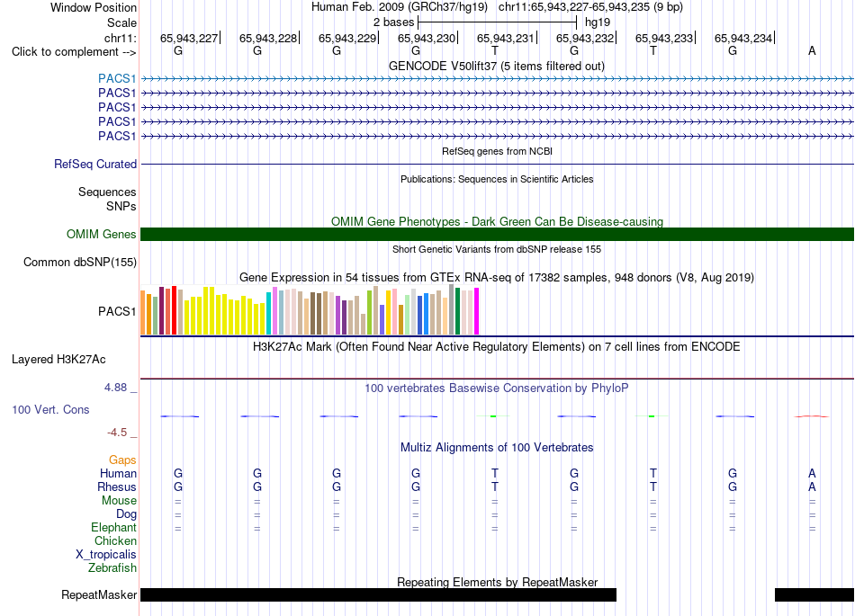
Task: Click the first green PhyloP conservation mark
Action: click(x=493, y=416)
